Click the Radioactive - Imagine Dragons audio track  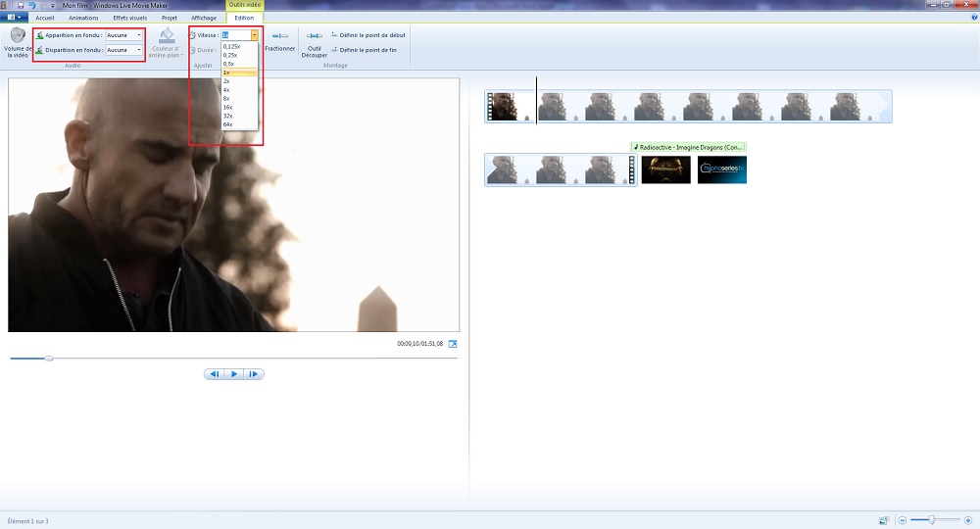(688, 147)
